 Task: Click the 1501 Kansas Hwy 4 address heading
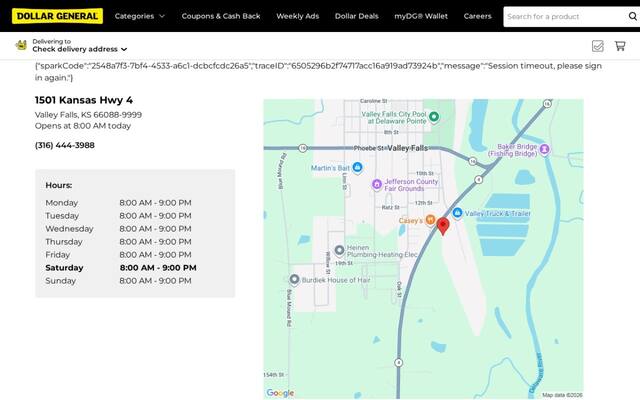pyautogui.click(x=84, y=100)
